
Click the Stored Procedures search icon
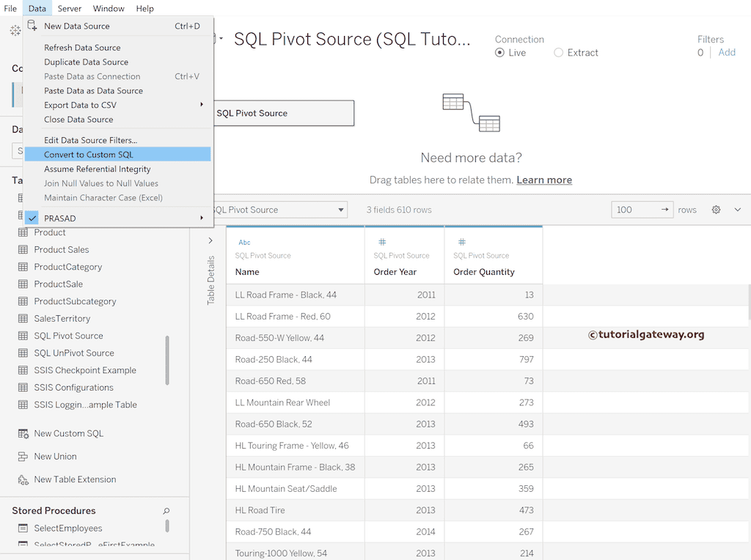coord(166,511)
